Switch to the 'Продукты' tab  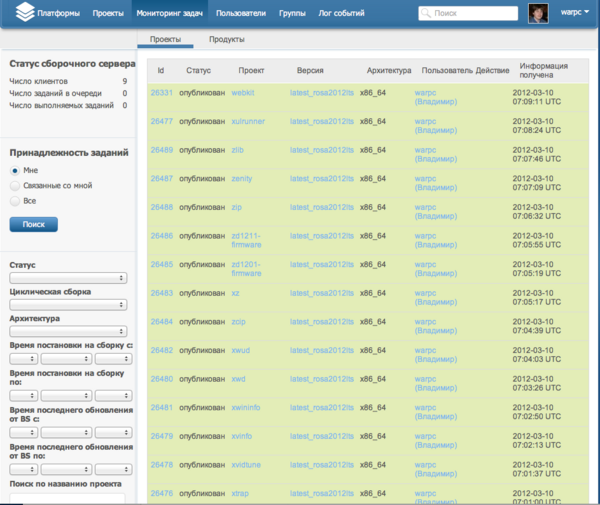[226, 40]
